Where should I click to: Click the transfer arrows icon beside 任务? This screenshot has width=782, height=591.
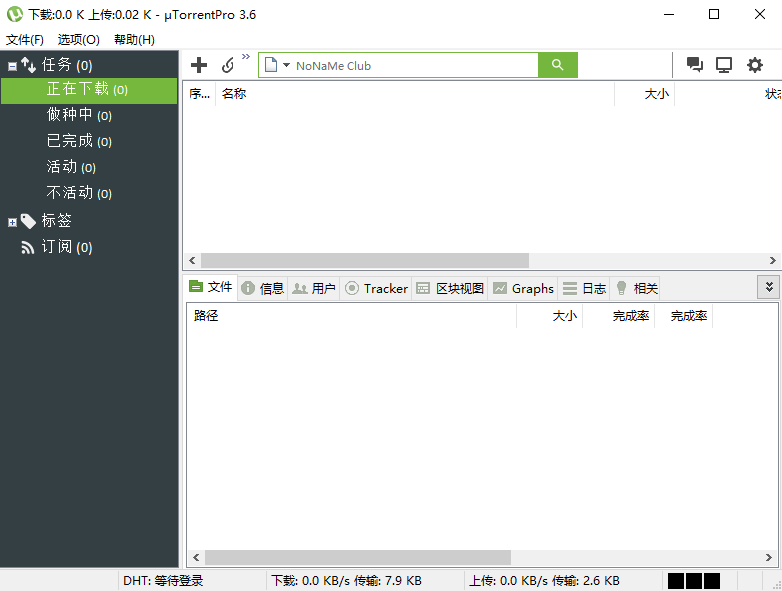click(28, 65)
